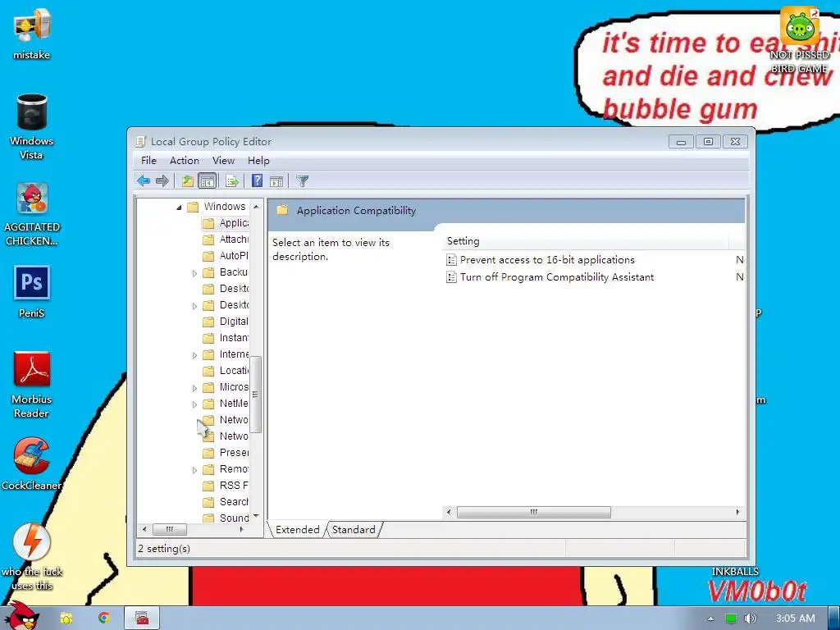
Task: Select the Applica tree folder
Action: pyautogui.click(x=226, y=223)
